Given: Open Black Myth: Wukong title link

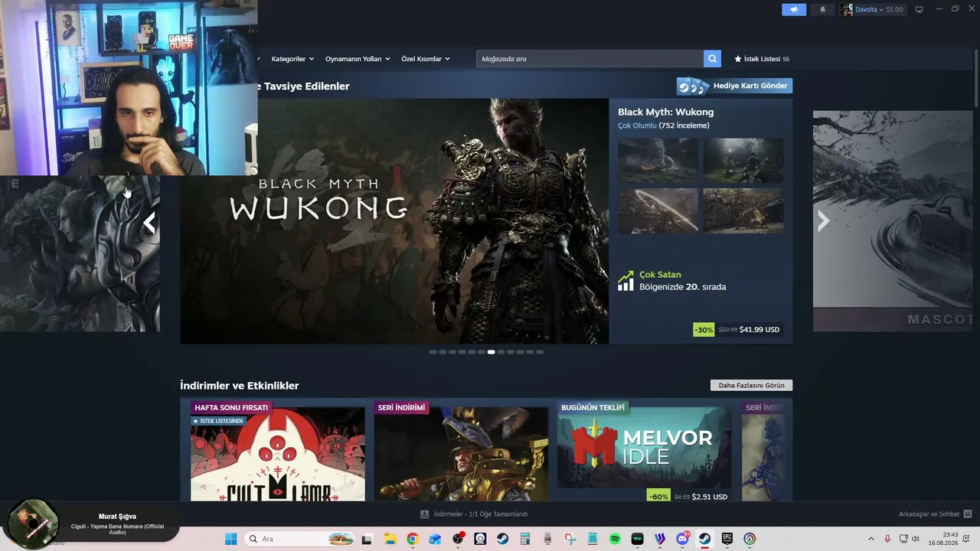Looking at the screenshot, I should [665, 112].
